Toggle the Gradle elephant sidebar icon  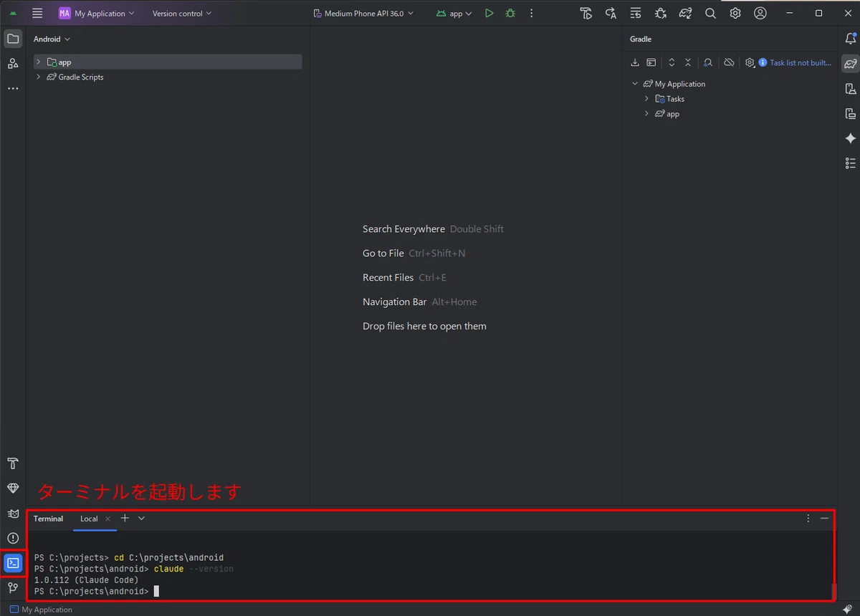coord(851,64)
